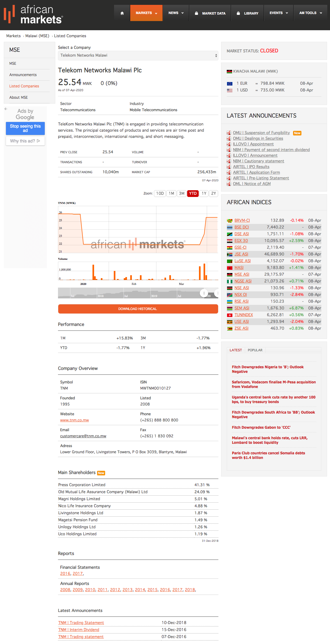Select the 1M chart zoom option
The height and width of the screenshot is (644, 330).
171,193
